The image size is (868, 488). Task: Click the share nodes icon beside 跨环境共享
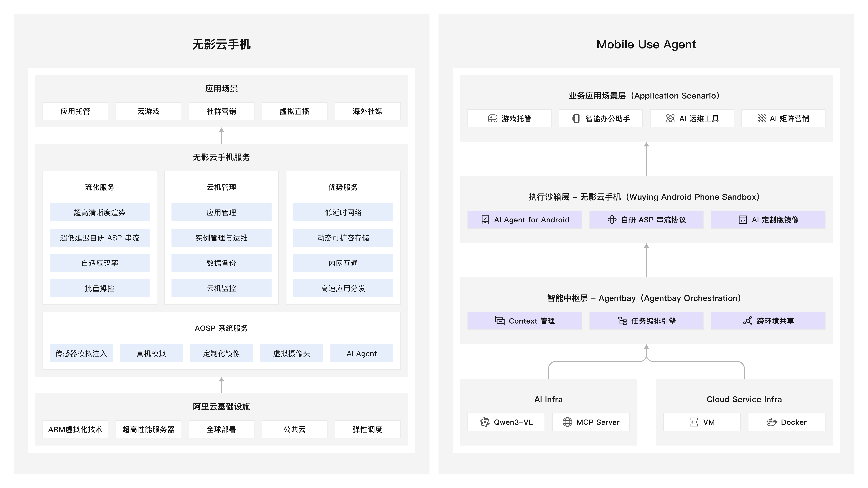pyautogui.click(x=748, y=321)
